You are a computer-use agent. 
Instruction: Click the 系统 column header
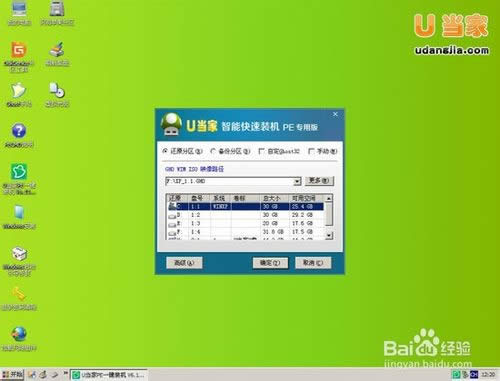(x=221, y=198)
